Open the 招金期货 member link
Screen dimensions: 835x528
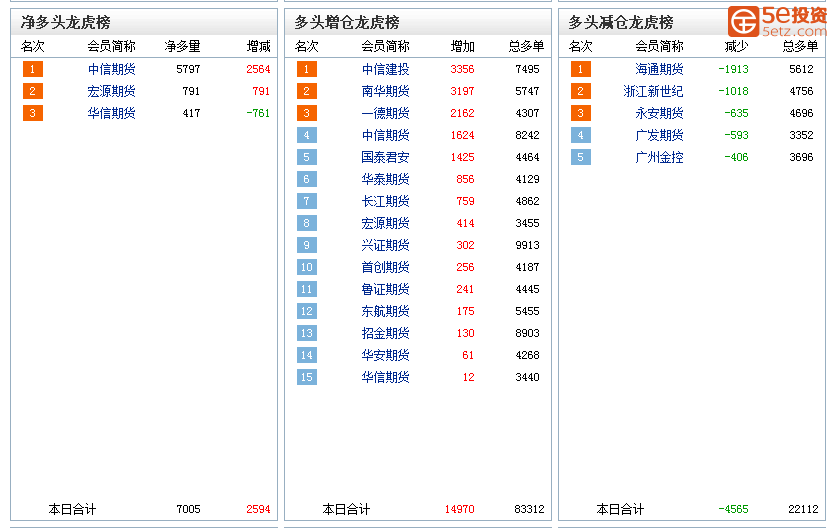pos(385,333)
